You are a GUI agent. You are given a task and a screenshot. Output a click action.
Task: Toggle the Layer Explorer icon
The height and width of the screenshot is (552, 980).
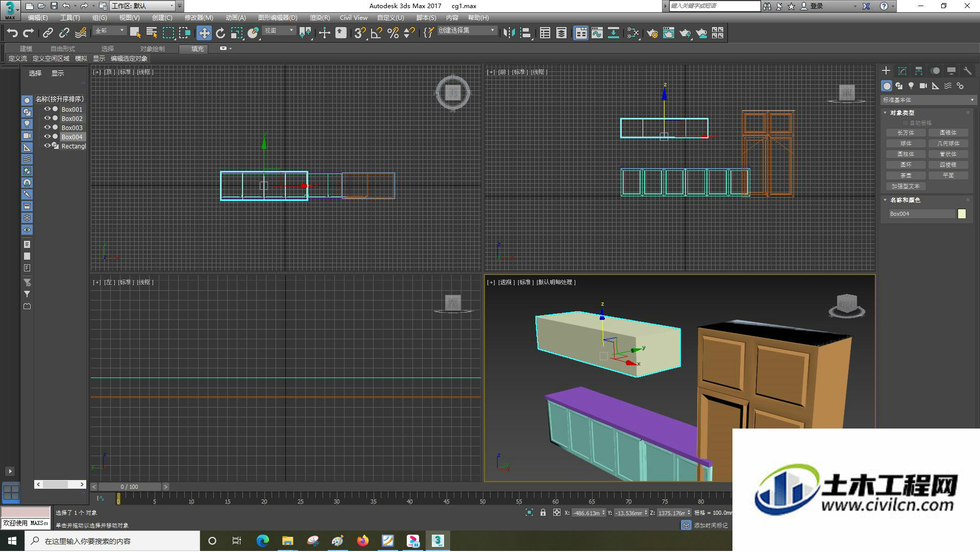(561, 33)
